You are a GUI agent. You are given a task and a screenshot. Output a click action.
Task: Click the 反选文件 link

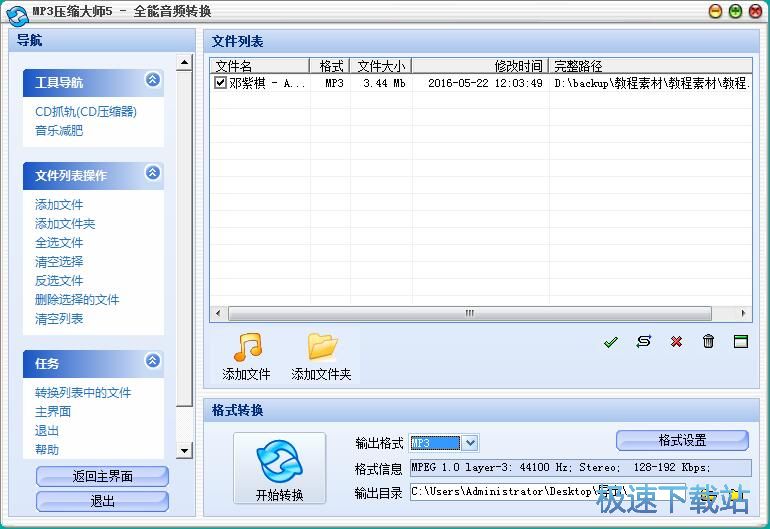click(59, 280)
